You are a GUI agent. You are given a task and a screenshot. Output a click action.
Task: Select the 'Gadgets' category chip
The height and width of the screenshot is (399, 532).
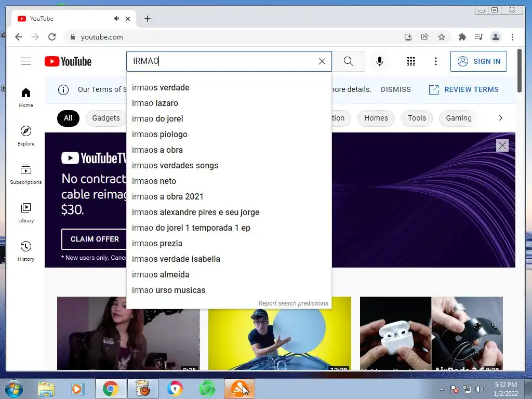click(106, 118)
